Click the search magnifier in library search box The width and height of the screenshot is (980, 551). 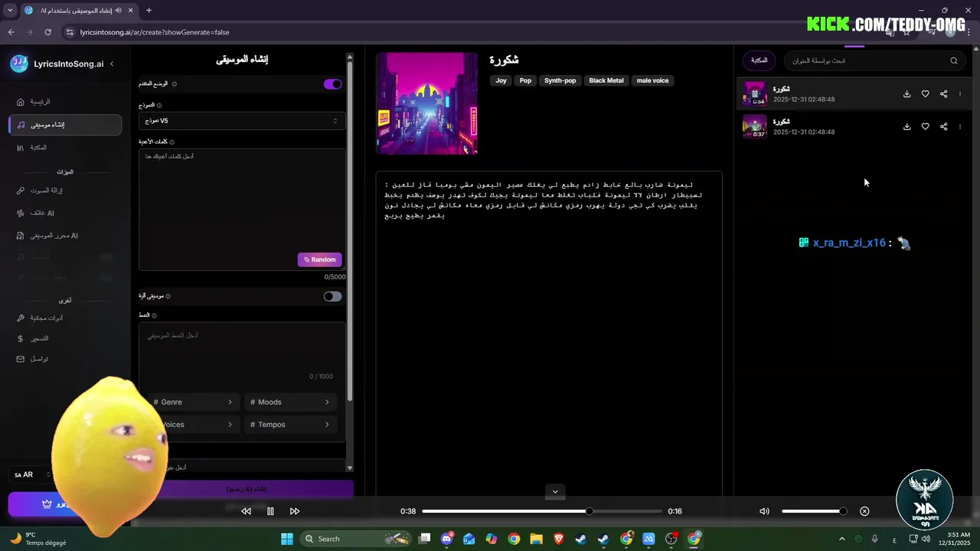[954, 61]
